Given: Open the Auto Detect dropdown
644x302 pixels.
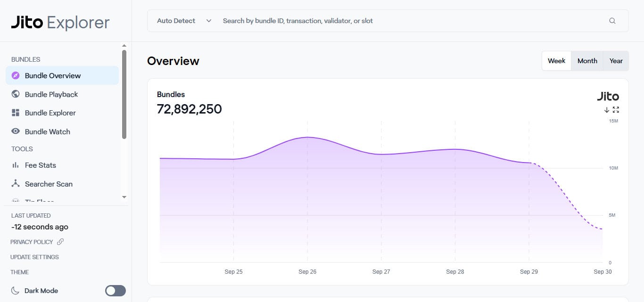Looking at the screenshot, I should [x=184, y=21].
